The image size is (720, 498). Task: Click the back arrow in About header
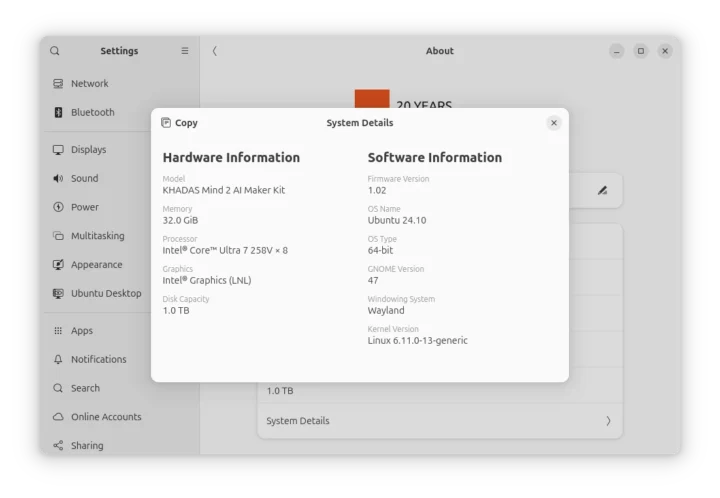point(214,51)
